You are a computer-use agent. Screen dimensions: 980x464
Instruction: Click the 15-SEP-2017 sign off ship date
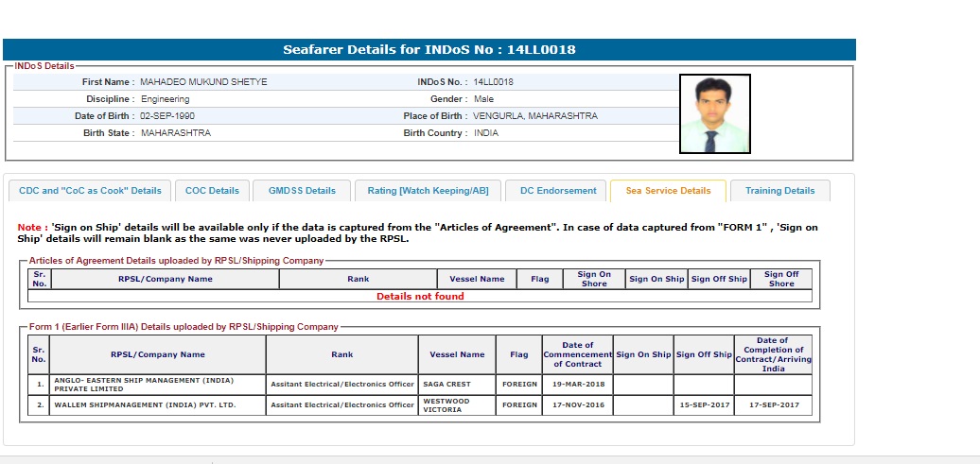[x=704, y=404]
